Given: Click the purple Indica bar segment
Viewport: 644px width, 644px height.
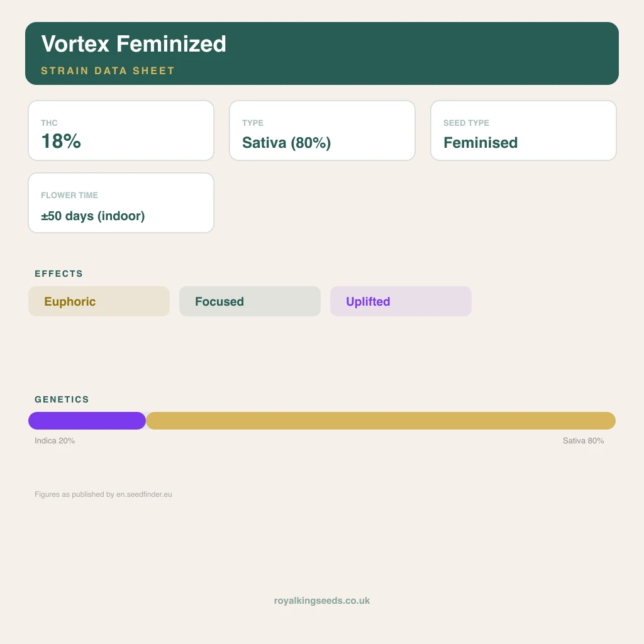Looking at the screenshot, I should point(87,421).
